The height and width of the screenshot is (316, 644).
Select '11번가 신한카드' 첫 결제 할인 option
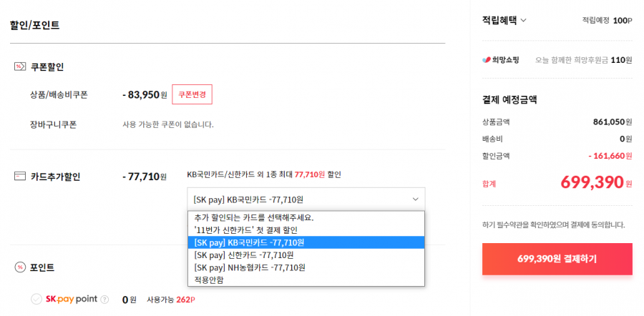click(306, 229)
